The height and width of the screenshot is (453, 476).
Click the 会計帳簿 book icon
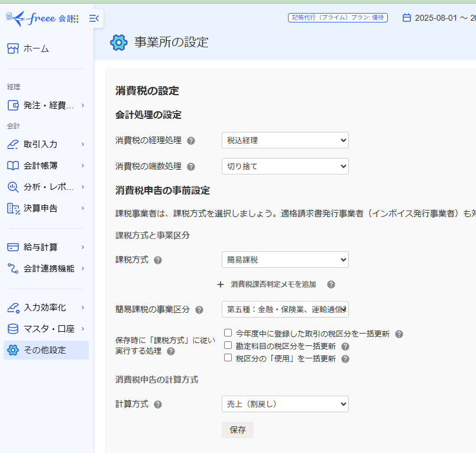13,166
